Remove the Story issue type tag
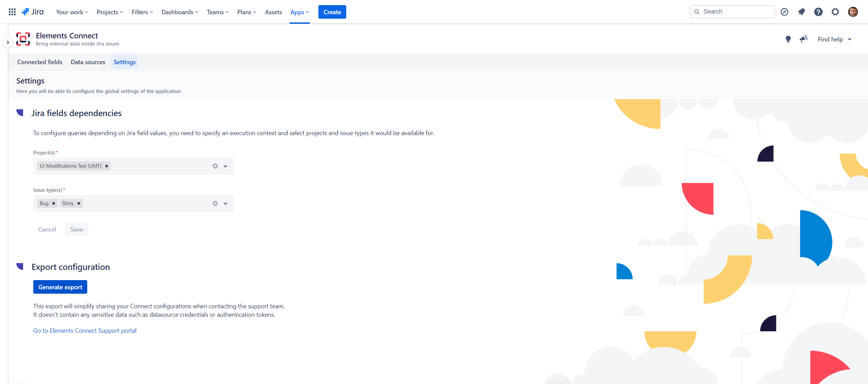Image resolution: width=868 pixels, height=384 pixels. click(79, 203)
